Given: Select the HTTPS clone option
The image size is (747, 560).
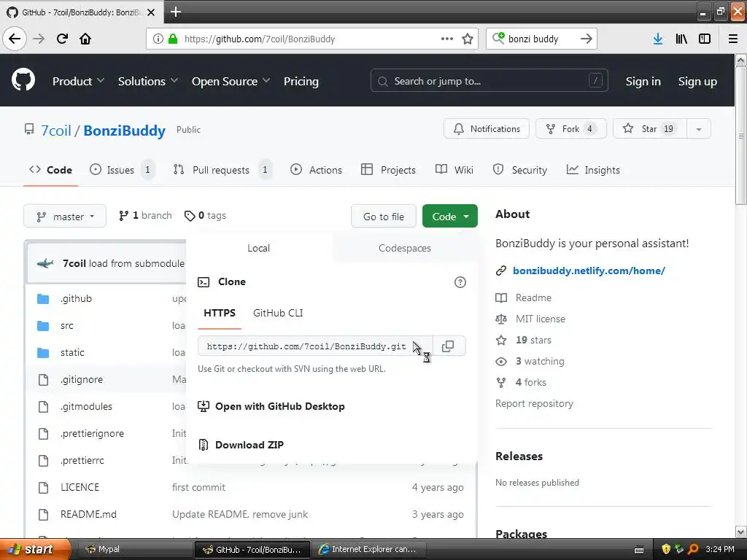Looking at the screenshot, I should tap(220, 313).
